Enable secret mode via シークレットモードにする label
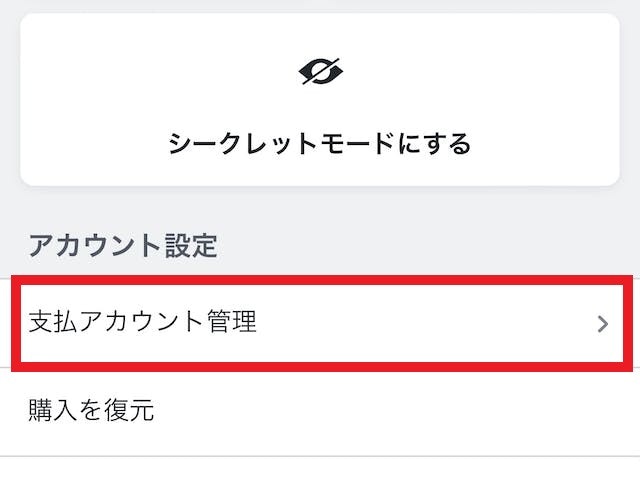The image size is (640, 477). click(320, 144)
